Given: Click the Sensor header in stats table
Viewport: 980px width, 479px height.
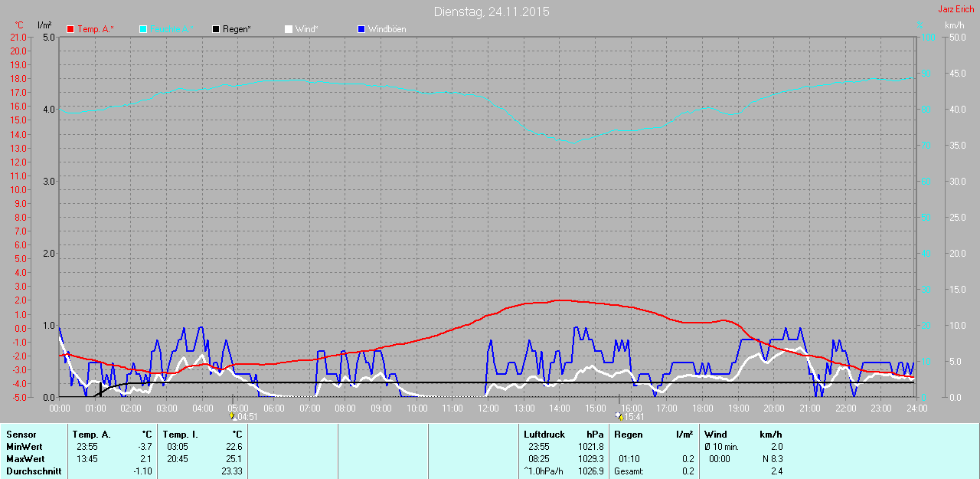Looking at the screenshot, I should (x=21, y=435).
